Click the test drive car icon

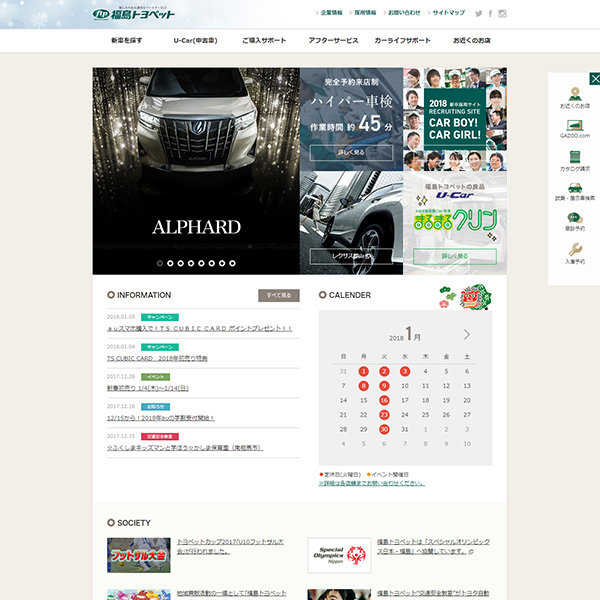pyautogui.click(x=575, y=188)
